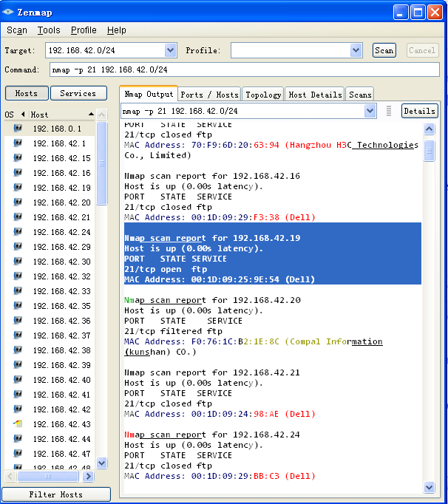The image size is (448, 504).
Task: Click into the Target address field
Action: click(x=105, y=50)
